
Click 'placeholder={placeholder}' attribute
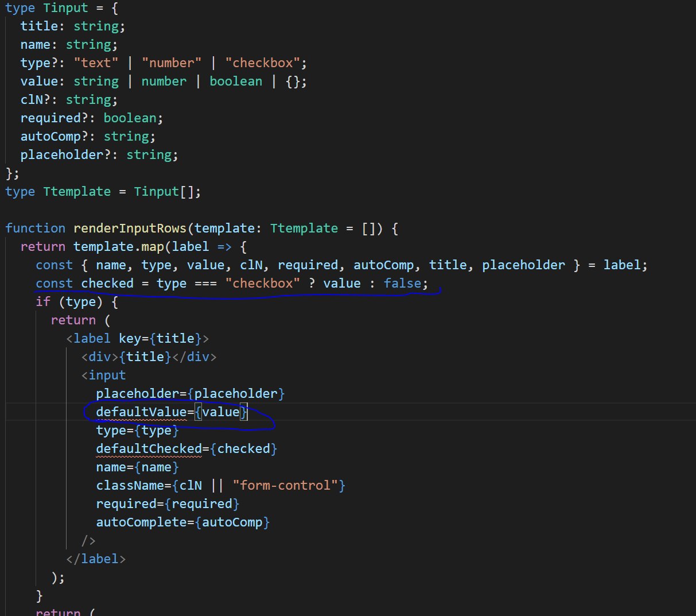[x=190, y=394]
